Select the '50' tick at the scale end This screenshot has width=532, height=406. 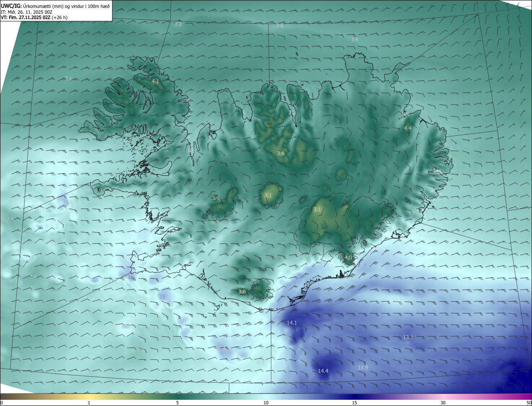(x=529, y=403)
